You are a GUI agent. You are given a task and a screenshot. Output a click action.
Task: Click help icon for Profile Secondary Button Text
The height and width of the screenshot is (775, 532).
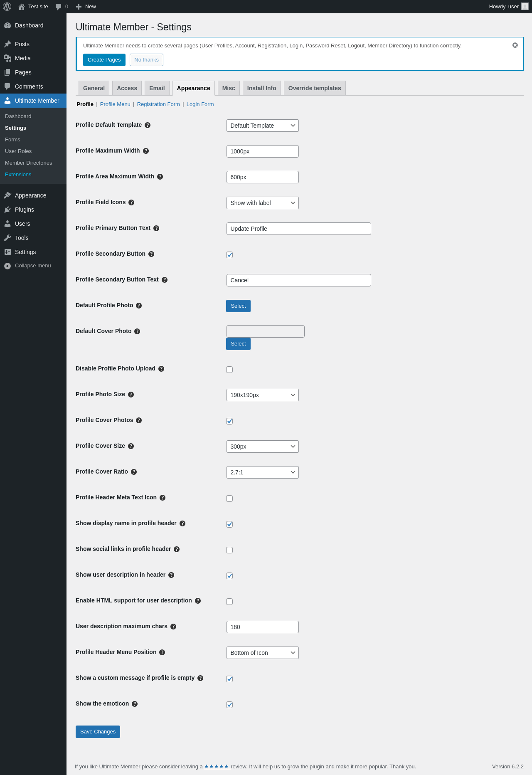[x=165, y=280]
